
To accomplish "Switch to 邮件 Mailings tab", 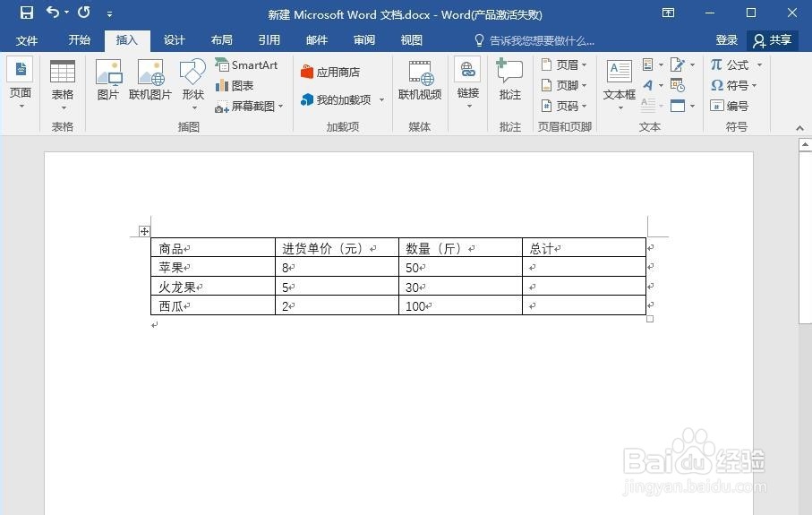I will [x=316, y=40].
